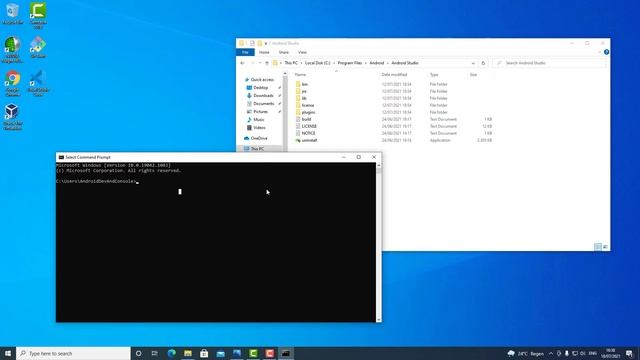This screenshot has width=640, height=360.
Task: Click the Command Prompt vertical scrollbar
Action: [x=379, y=242]
